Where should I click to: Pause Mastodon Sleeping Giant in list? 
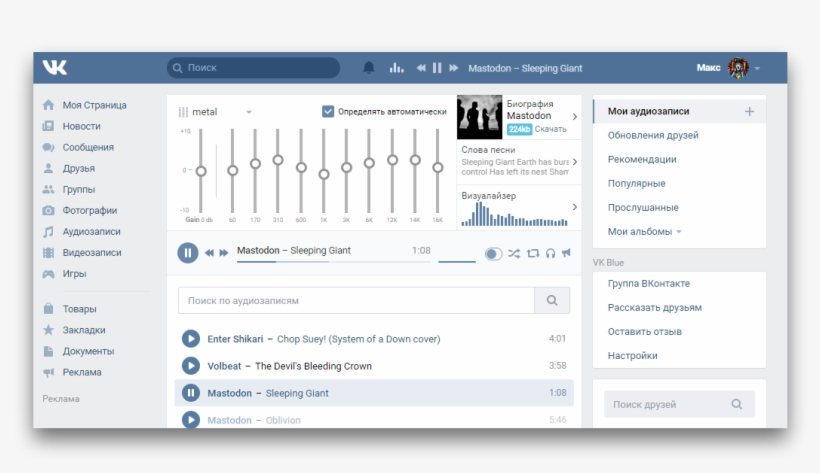pos(191,393)
